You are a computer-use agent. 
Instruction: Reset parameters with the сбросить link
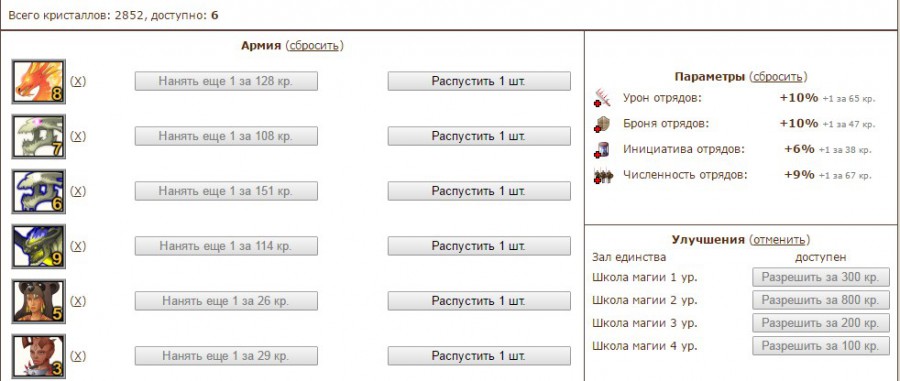tap(778, 76)
